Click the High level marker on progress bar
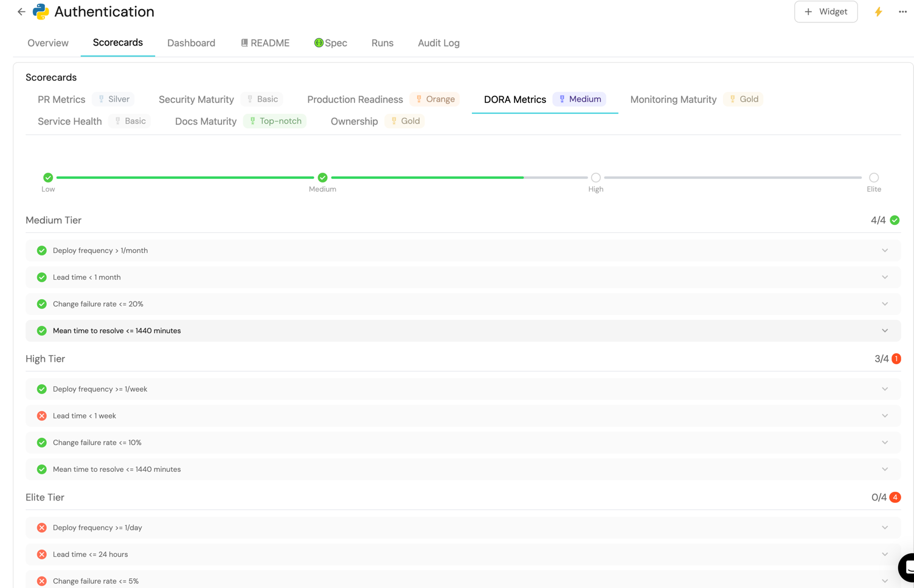 click(596, 178)
